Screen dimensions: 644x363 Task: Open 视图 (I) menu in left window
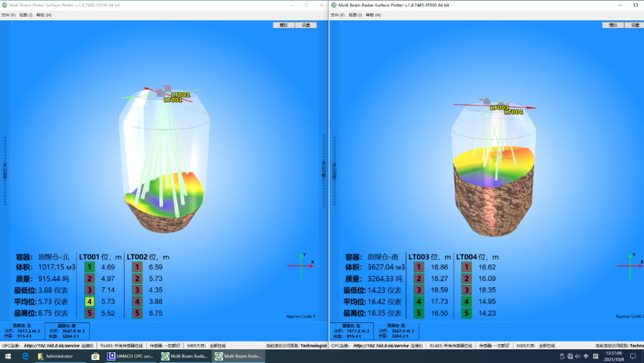click(x=26, y=15)
